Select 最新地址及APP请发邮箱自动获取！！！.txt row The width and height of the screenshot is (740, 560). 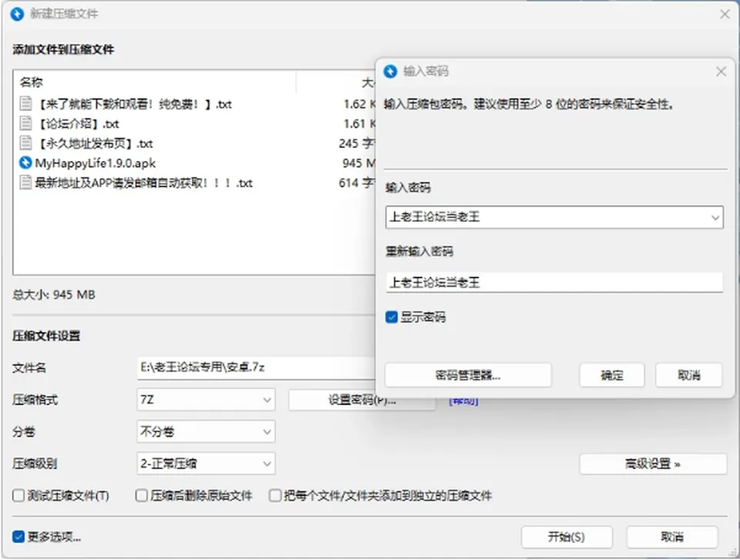pyautogui.click(x=195, y=183)
